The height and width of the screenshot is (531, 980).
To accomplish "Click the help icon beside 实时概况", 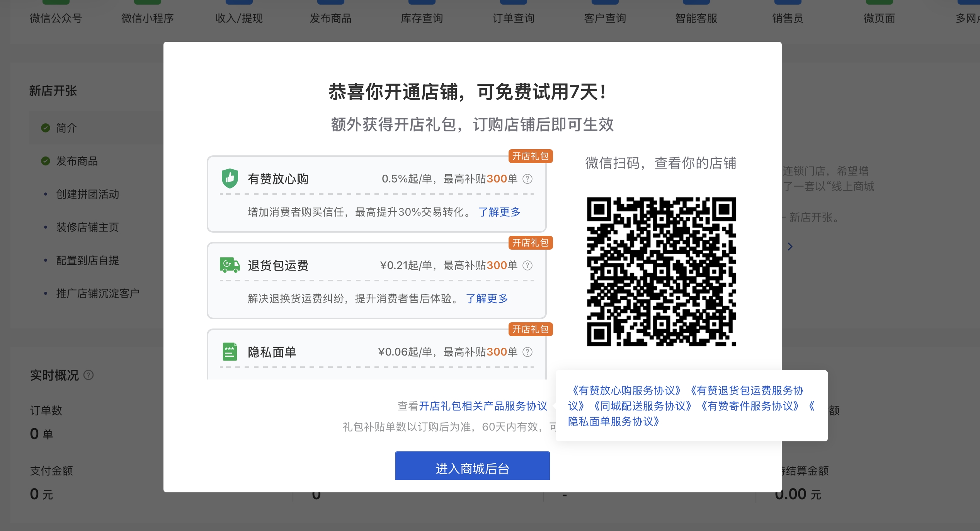I will coord(88,375).
